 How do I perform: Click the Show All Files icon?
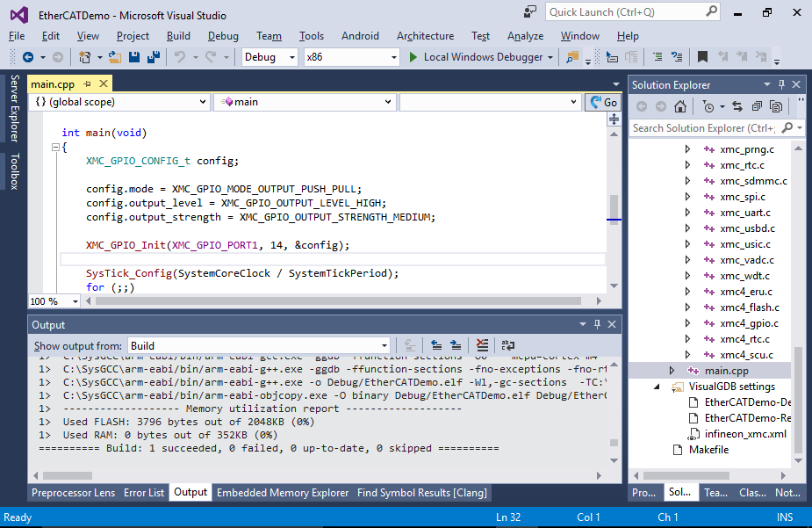[x=776, y=106]
